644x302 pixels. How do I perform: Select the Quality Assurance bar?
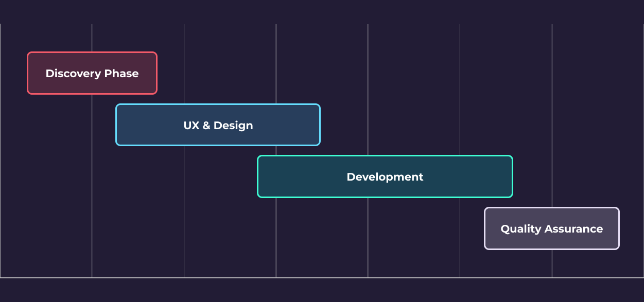click(x=552, y=228)
